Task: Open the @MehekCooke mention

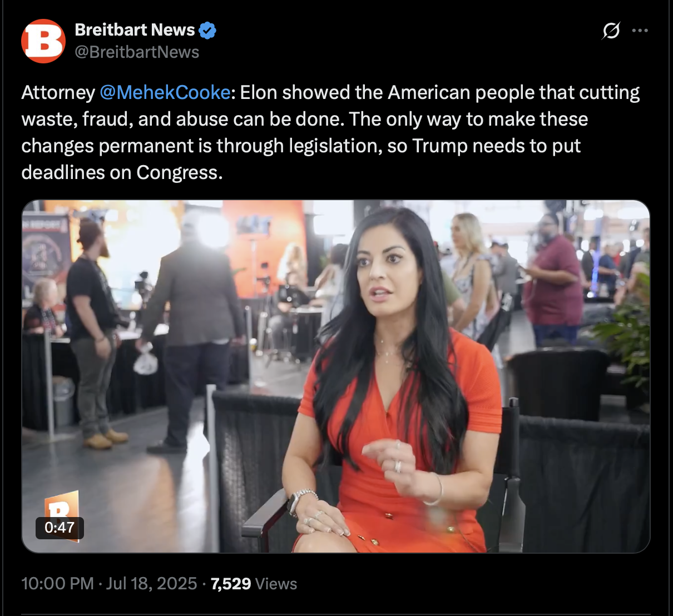Action: coord(165,92)
